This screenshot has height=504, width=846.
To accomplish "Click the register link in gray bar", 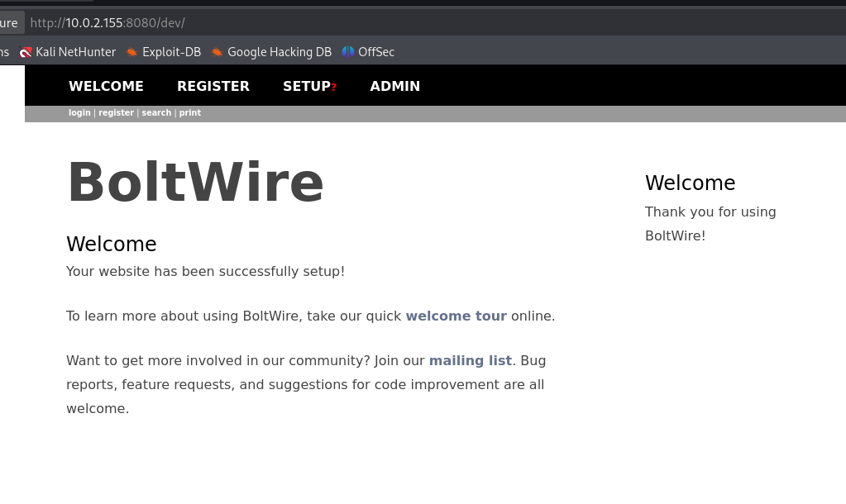I will pos(116,112).
